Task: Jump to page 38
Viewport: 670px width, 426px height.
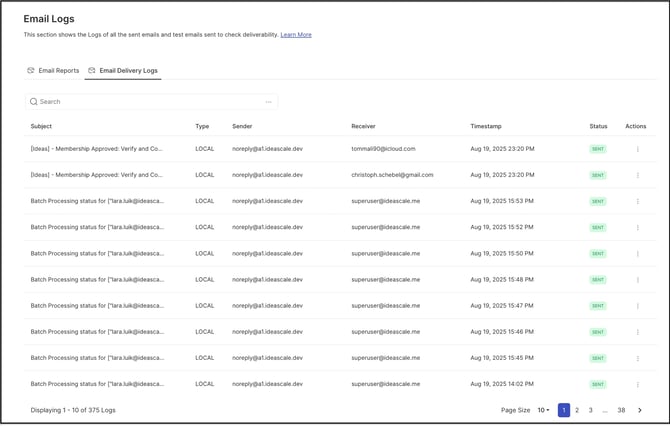Action: click(621, 410)
